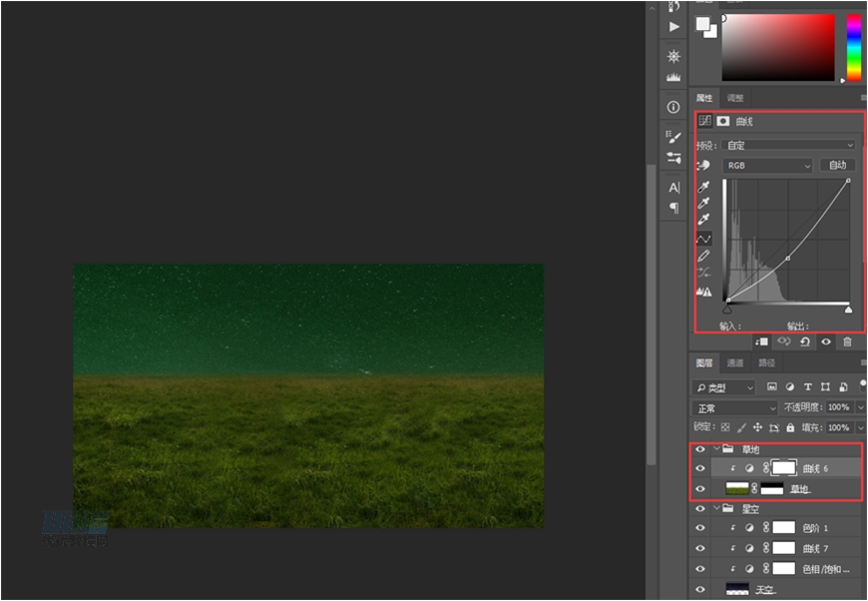Switch to the 属性 tab
Image resolution: width=868 pixels, height=601 pixels.
pos(704,98)
